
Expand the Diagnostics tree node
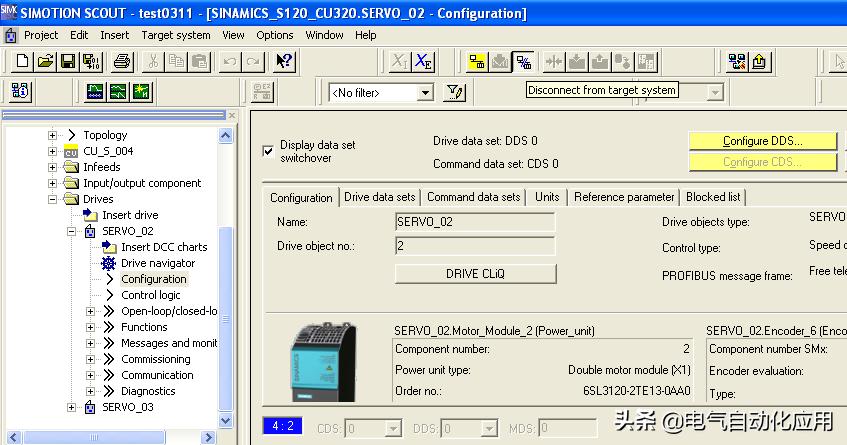[90, 391]
